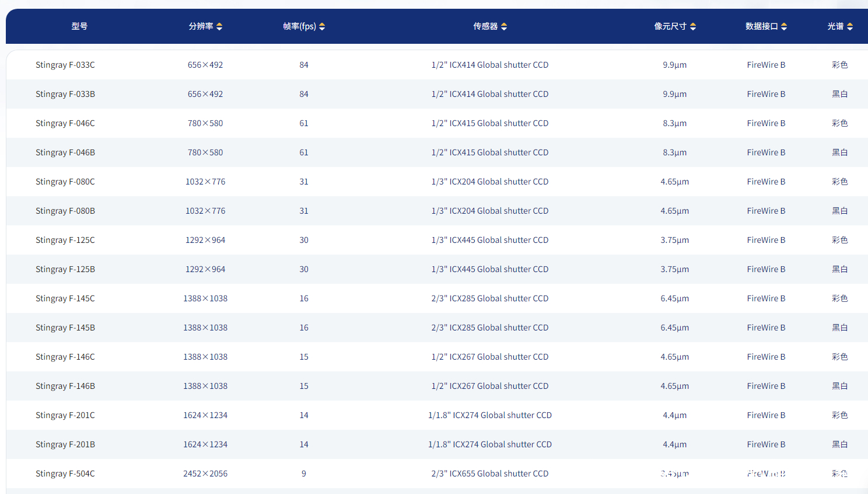Screen dimensions: 868x494
Task: Click 2452×2056 resolution in F-504C row
Action: point(205,474)
